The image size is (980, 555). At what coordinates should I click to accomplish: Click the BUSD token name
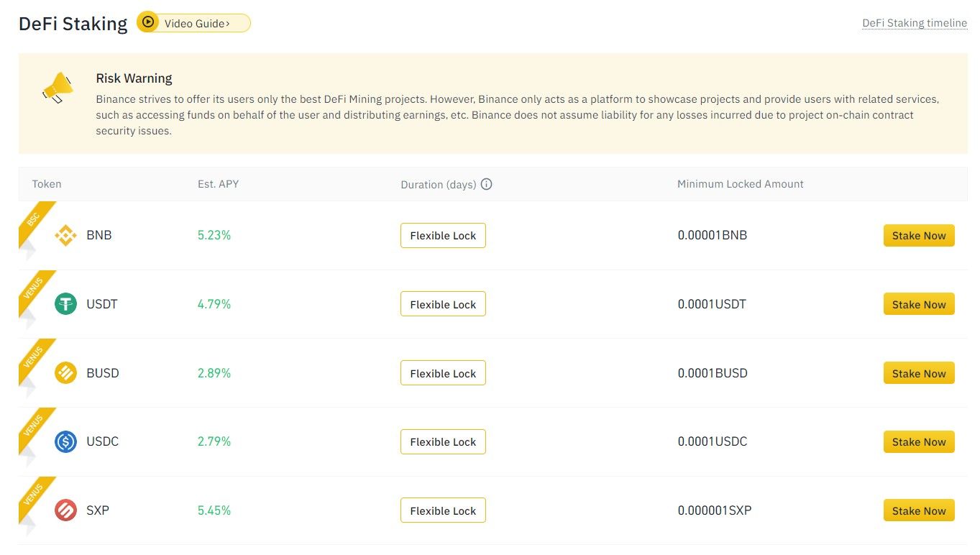tap(103, 373)
